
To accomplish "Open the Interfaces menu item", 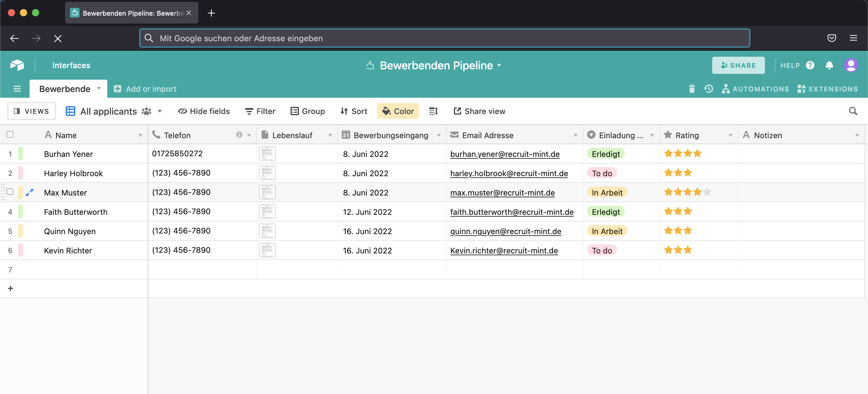I will coord(71,65).
